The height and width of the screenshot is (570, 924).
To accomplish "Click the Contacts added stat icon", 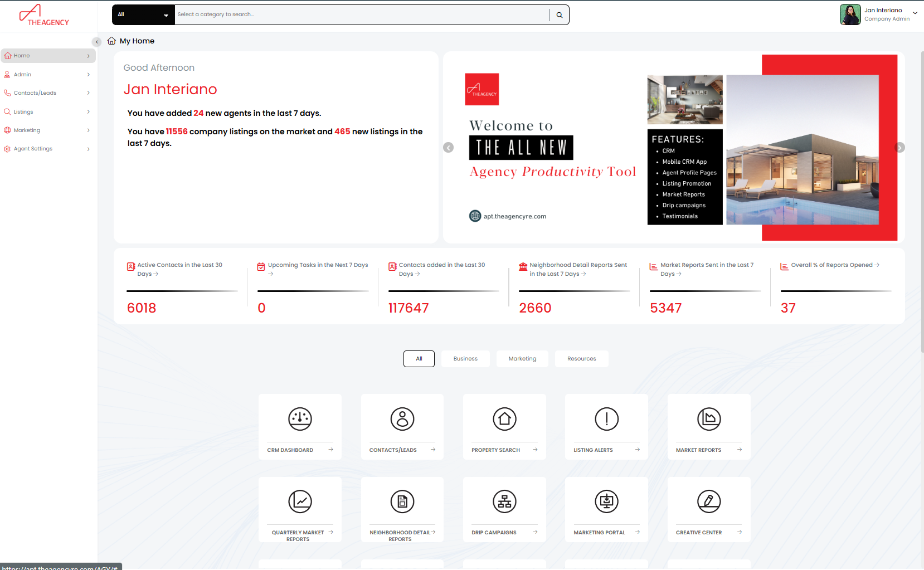I will tap(392, 266).
